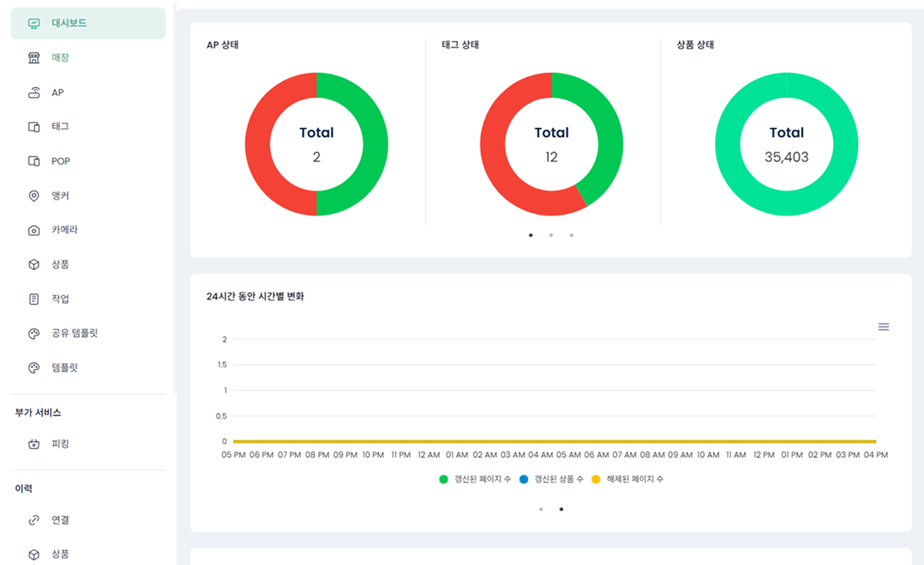The height and width of the screenshot is (565, 924).
Task: Click the 24시간 동안 시간별 변화 title
Action: click(255, 296)
